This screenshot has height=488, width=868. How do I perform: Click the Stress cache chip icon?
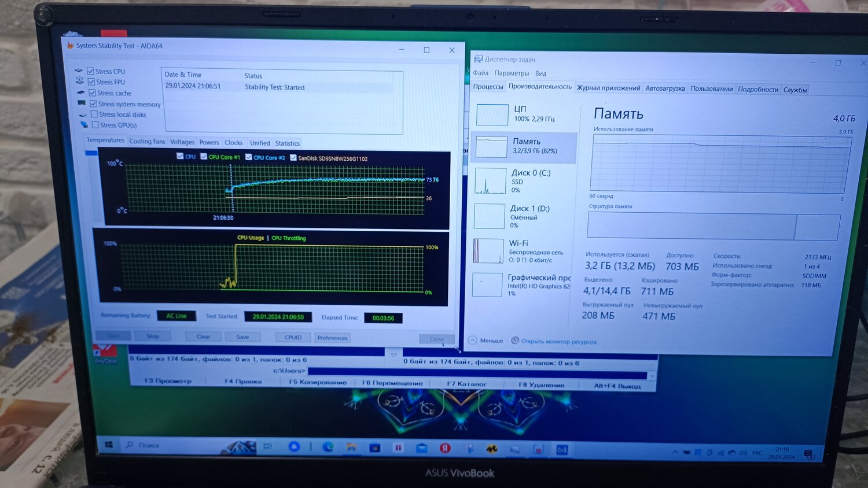pyautogui.click(x=81, y=92)
